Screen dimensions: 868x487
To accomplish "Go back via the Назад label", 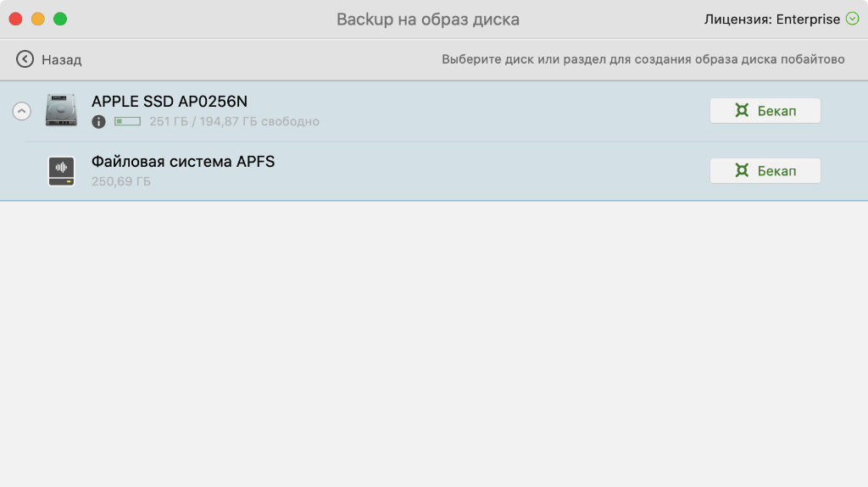I will coord(61,60).
